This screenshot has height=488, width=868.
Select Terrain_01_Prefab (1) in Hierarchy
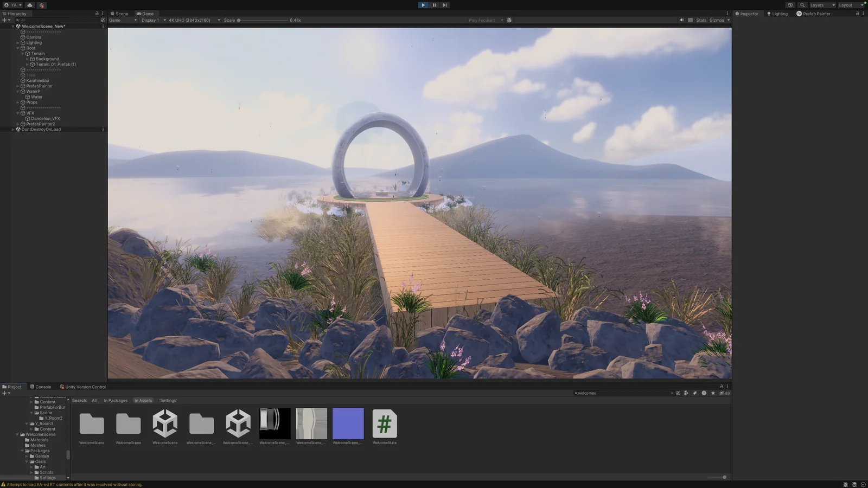click(x=55, y=64)
